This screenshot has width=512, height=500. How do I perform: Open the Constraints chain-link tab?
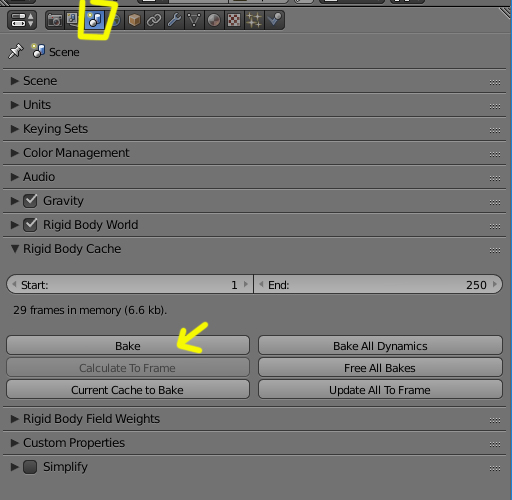(x=154, y=20)
